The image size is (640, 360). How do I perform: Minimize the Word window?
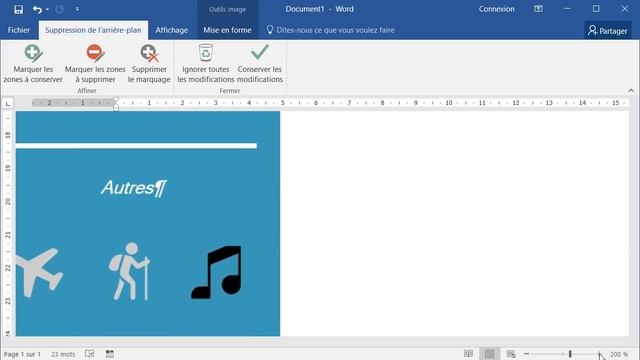(x=567, y=9)
